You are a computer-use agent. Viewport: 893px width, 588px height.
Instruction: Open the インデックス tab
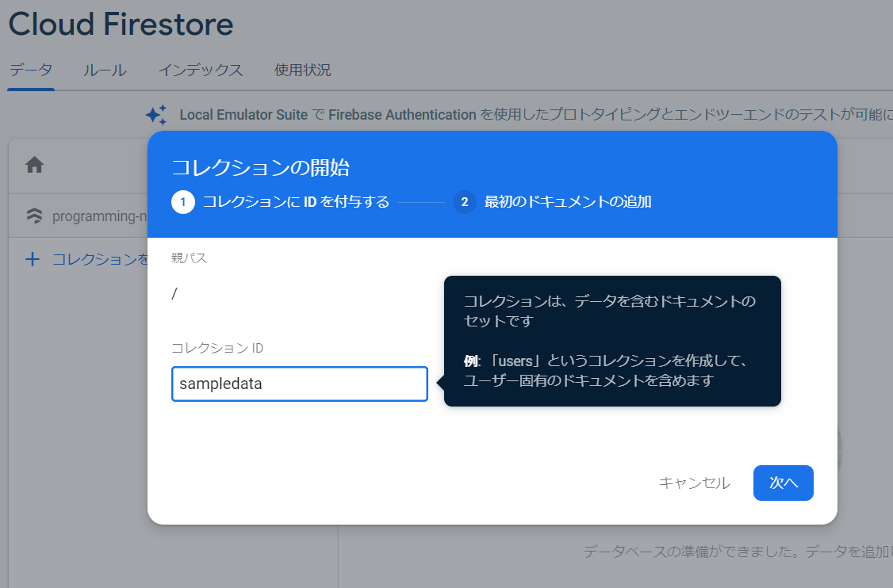coord(201,70)
